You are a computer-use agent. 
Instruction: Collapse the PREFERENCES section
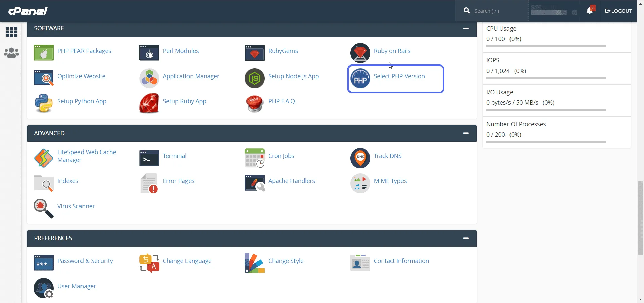coord(466,238)
